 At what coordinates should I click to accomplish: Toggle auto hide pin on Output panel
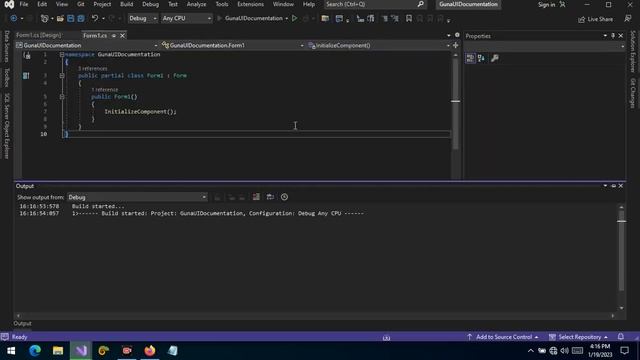pyautogui.click(x=613, y=186)
